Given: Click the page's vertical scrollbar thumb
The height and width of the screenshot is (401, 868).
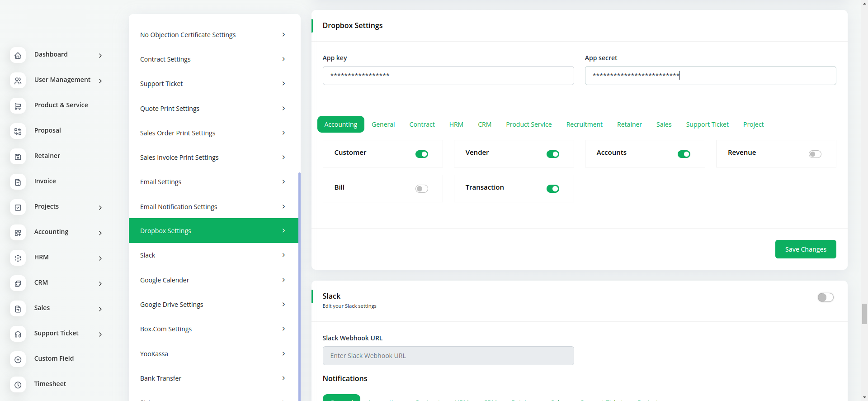Looking at the screenshot, I should (864, 314).
